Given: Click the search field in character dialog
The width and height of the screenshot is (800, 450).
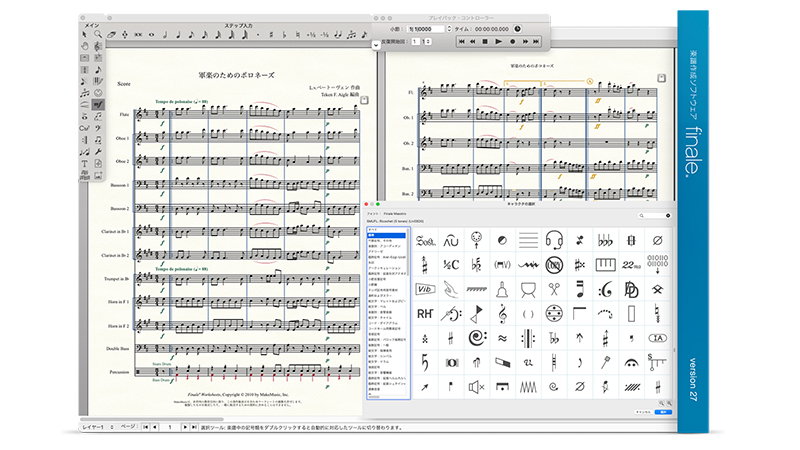Looking at the screenshot, I should [655, 216].
